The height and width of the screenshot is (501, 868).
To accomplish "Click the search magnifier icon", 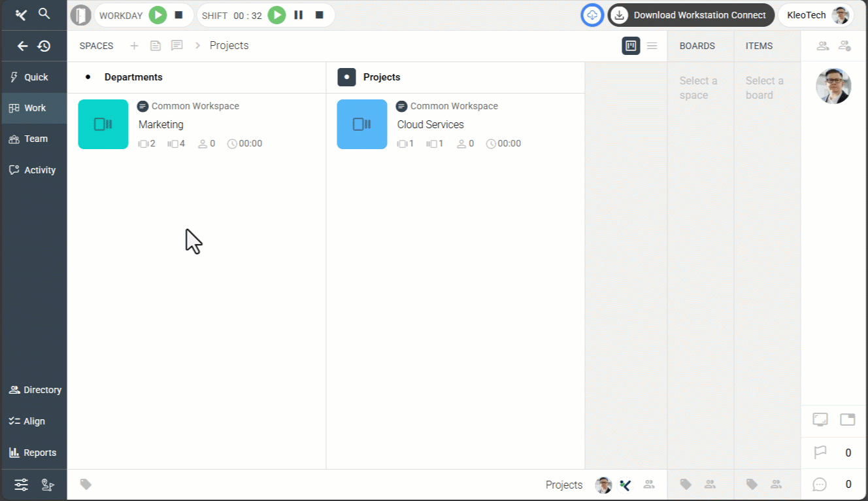I will [x=44, y=14].
